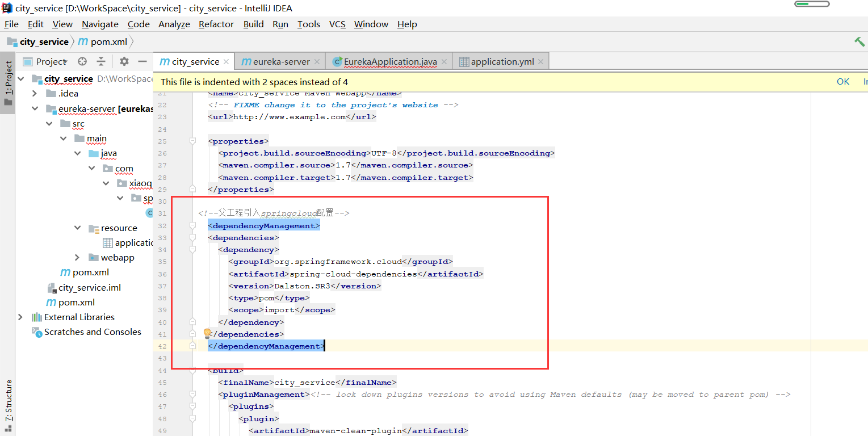Viewport: 868px width, 436px height.
Task: Open the File menu
Action: click(x=11, y=24)
